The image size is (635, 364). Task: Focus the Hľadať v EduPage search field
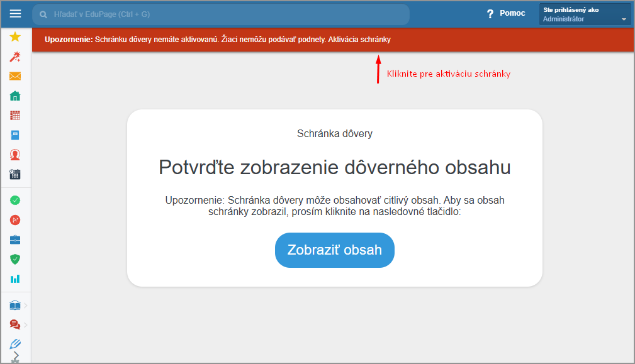click(x=221, y=14)
